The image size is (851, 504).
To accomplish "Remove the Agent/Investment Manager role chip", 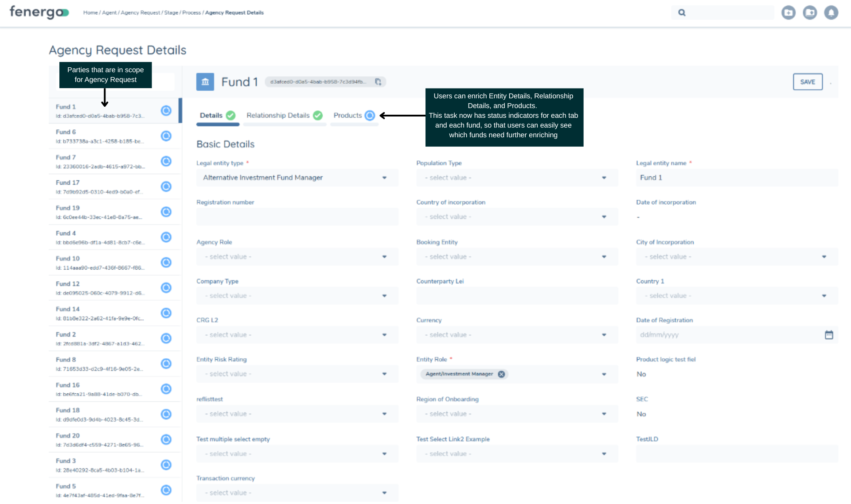I will pyautogui.click(x=501, y=374).
